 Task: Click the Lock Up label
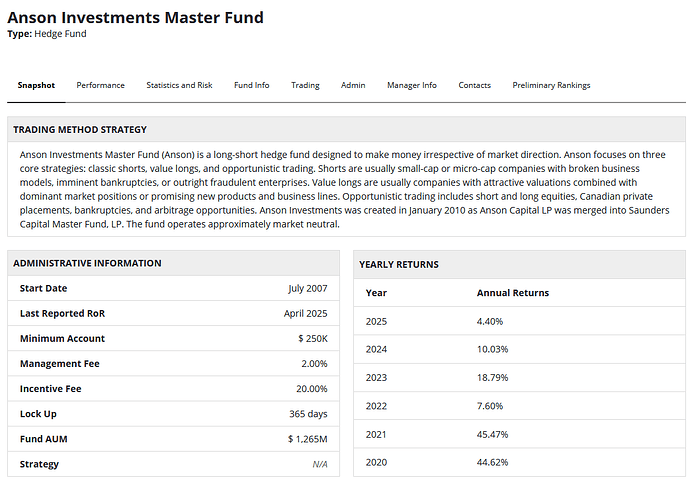click(38, 414)
